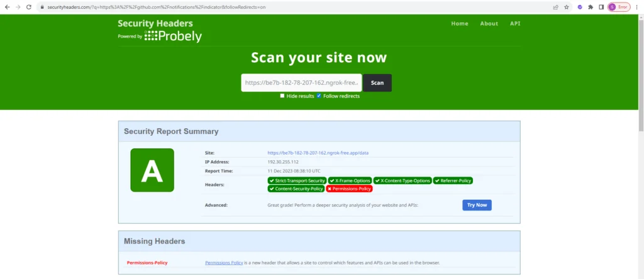The width and height of the screenshot is (644, 279).
Task: Tick the Hide results checkbox
Action: (282, 96)
